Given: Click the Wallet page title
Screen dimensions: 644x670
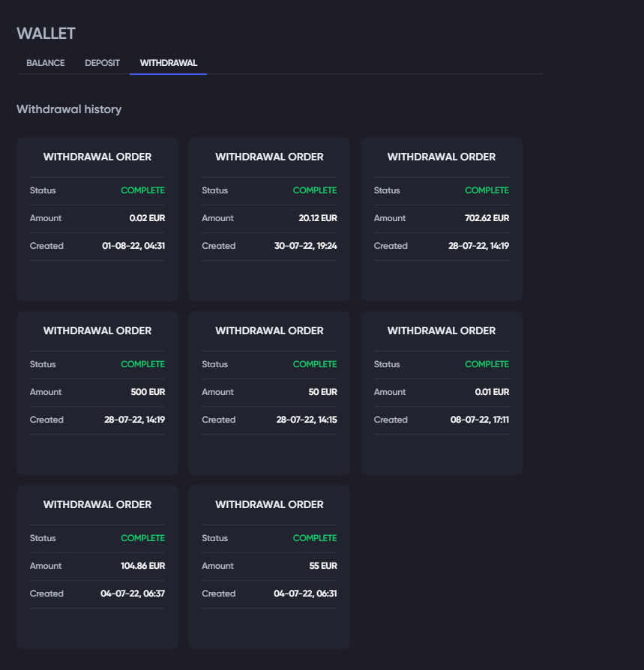Looking at the screenshot, I should click(46, 34).
